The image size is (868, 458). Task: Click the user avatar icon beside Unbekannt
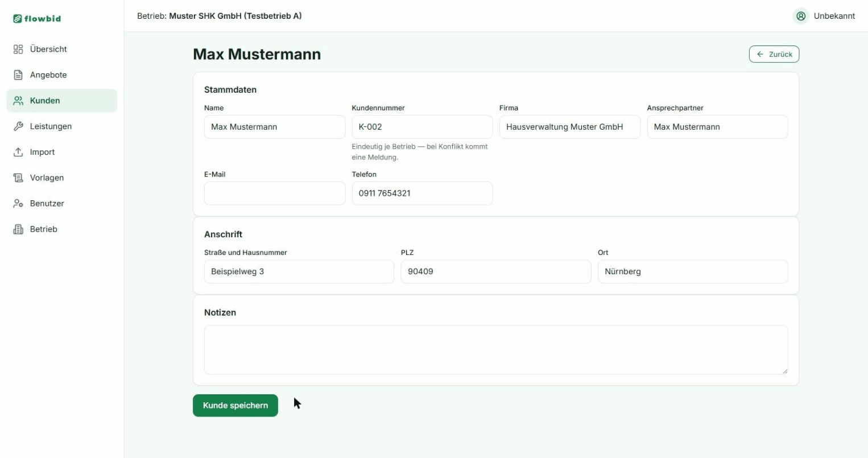pos(801,16)
